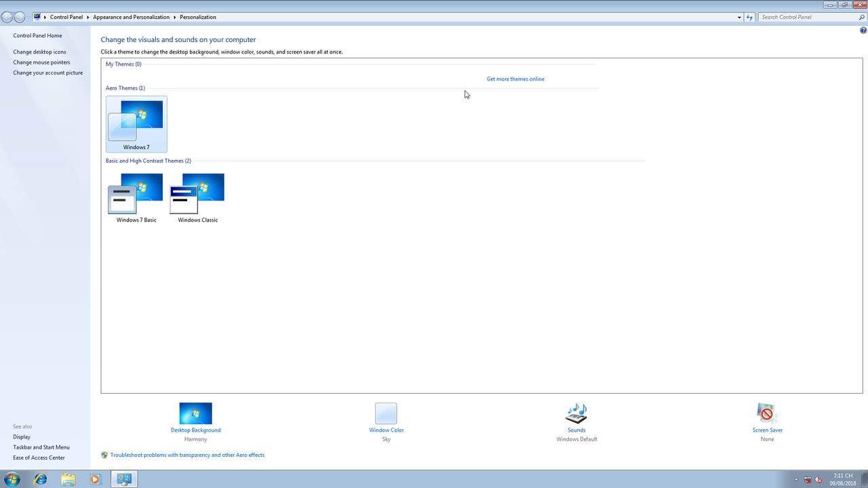Image resolution: width=868 pixels, height=488 pixels.
Task: Open Taskbar and Start Menu link
Action: coord(41,447)
